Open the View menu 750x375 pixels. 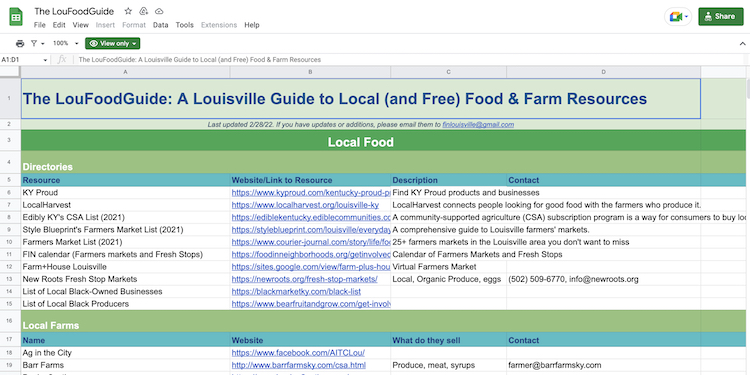pos(80,25)
